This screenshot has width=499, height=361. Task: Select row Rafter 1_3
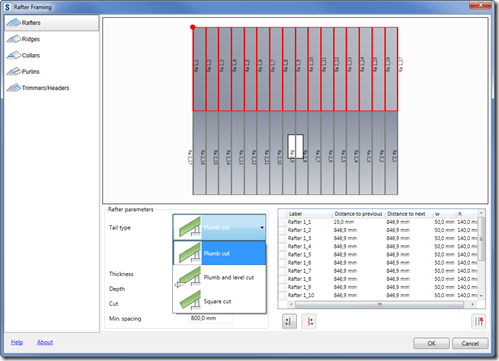pyautogui.click(x=378, y=238)
